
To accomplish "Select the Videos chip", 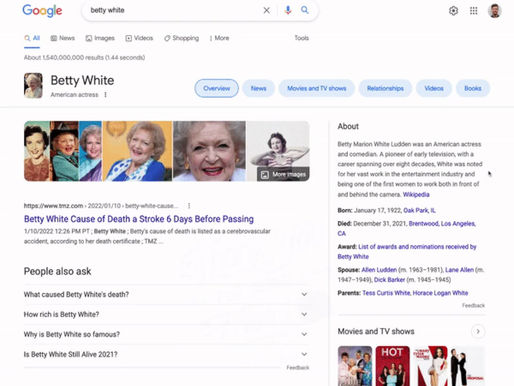I will pos(434,88).
